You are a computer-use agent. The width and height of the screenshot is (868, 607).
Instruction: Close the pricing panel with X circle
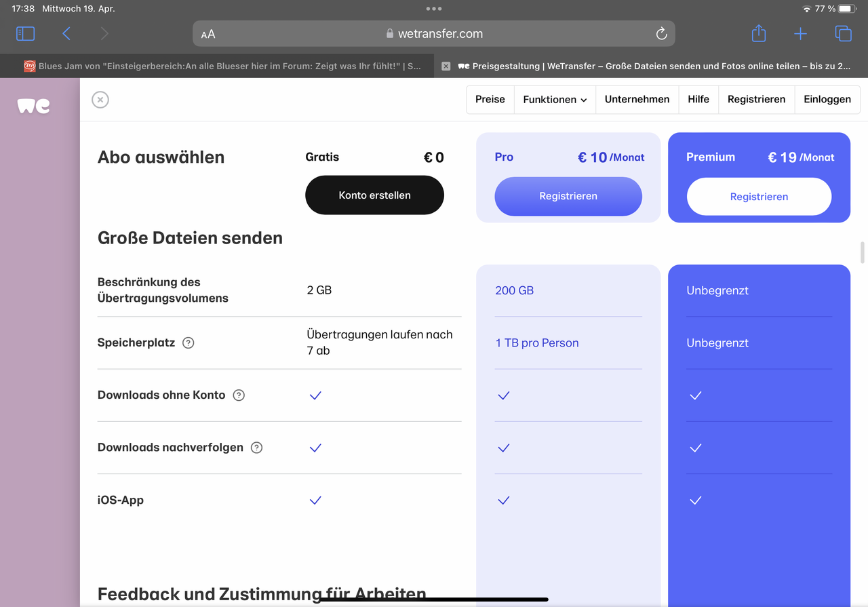100,100
